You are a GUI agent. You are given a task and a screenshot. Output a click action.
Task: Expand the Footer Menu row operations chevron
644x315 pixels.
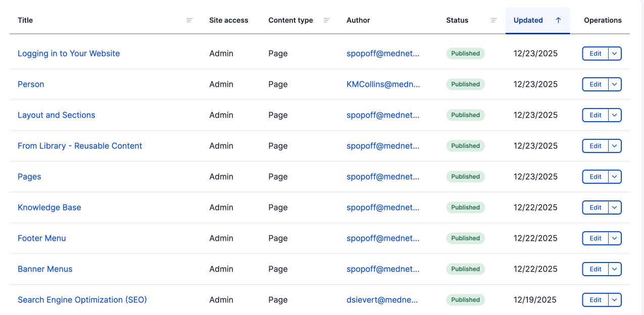[x=614, y=238]
